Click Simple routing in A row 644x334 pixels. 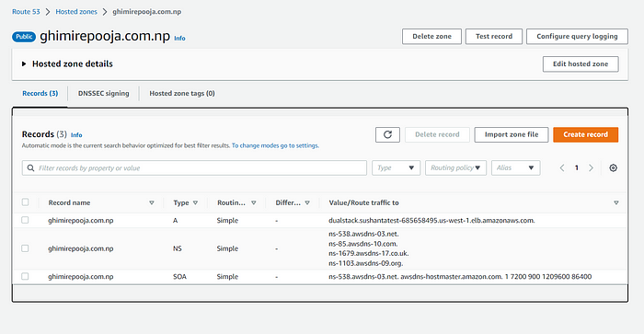point(227,221)
